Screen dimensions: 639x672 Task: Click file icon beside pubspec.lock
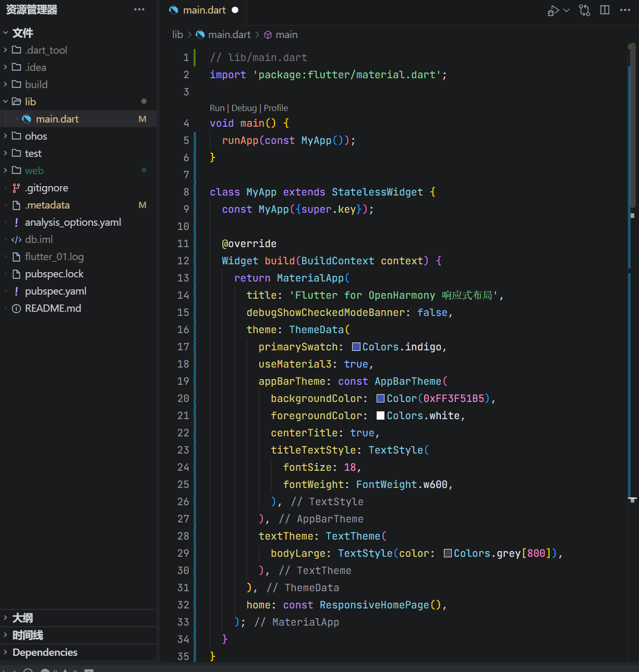pyautogui.click(x=16, y=274)
